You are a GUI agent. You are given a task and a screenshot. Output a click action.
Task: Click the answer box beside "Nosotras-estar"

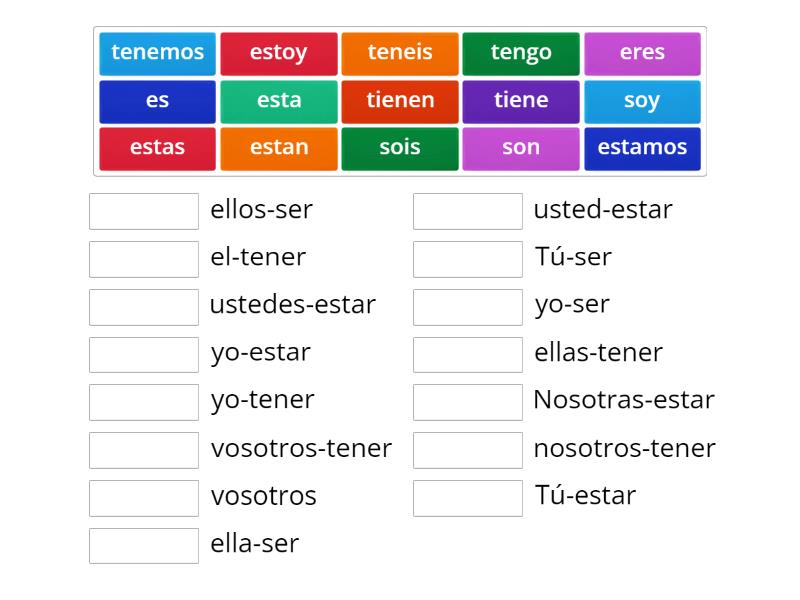pyautogui.click(x=467, y=402)
